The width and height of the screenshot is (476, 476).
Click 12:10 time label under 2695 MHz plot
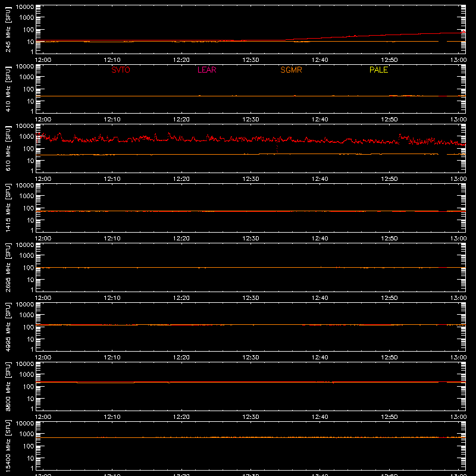click(x=112, y=298)
